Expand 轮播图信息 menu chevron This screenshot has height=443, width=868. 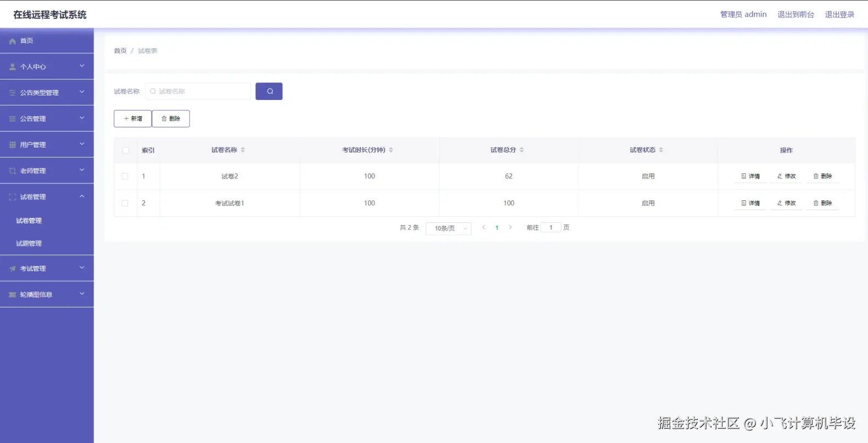point(82,294)
